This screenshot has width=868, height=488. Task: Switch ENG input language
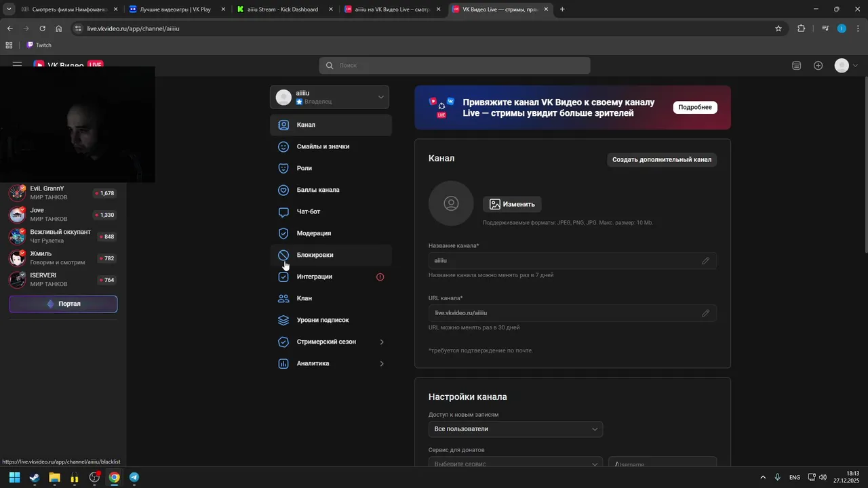794,477
